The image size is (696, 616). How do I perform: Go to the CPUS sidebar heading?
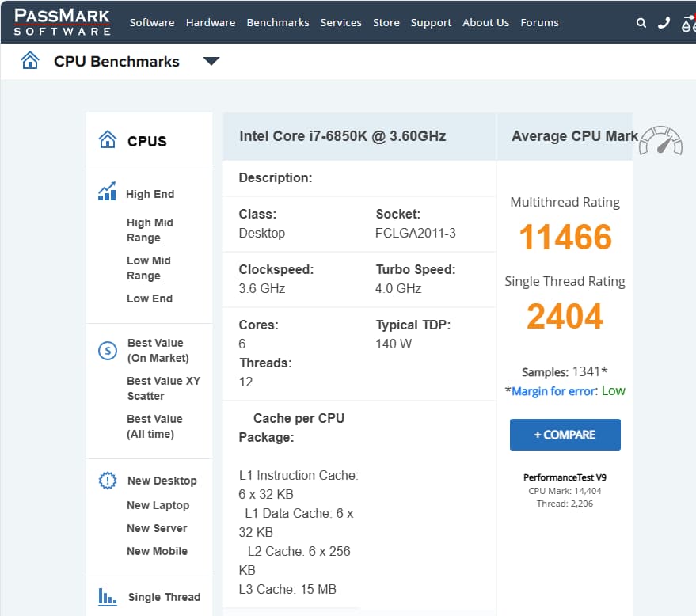click(x=147, y=141)
